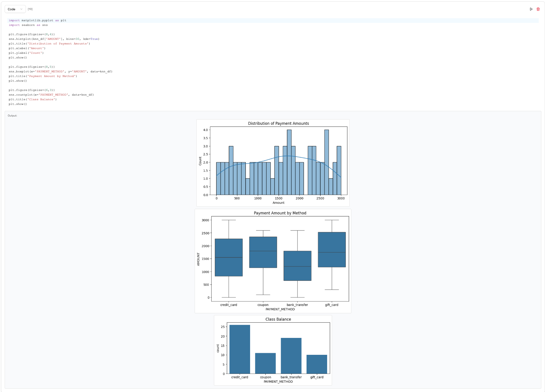Click the sns.countplot code line
The height and width of the screenshot is (392, 545).
pos(51,95)
